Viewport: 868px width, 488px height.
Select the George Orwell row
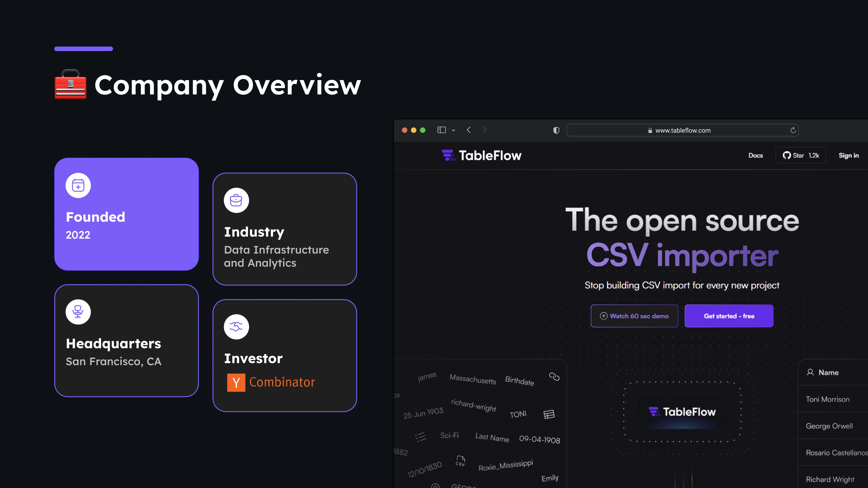coord(833,426)
